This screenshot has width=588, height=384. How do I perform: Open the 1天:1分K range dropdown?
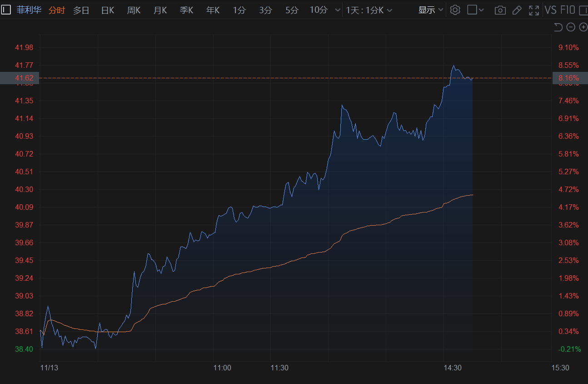pyautogui.click(x=369, y=10)
